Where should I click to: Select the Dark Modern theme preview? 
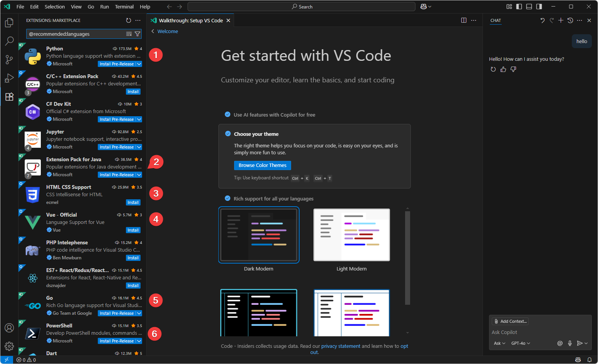pos(259,235)
